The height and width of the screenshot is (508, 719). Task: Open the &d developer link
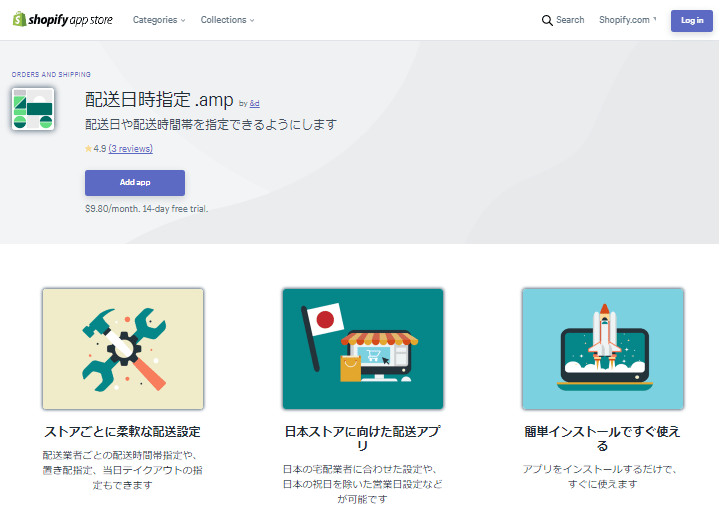click(254, 104)
